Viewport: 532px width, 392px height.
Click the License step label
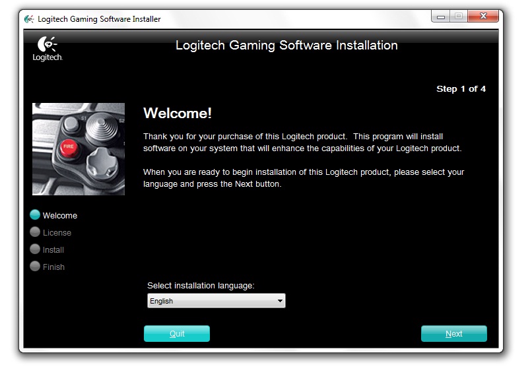tap(57, 232)
